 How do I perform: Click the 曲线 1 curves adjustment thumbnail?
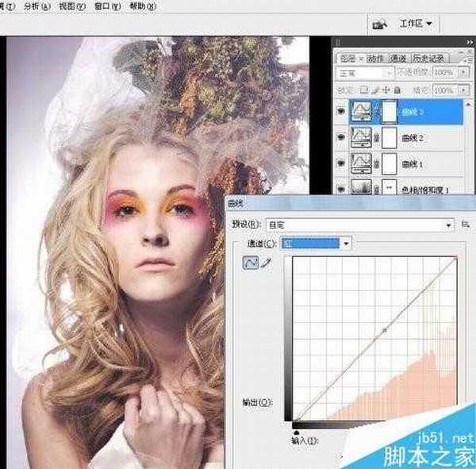coord(361,163)
